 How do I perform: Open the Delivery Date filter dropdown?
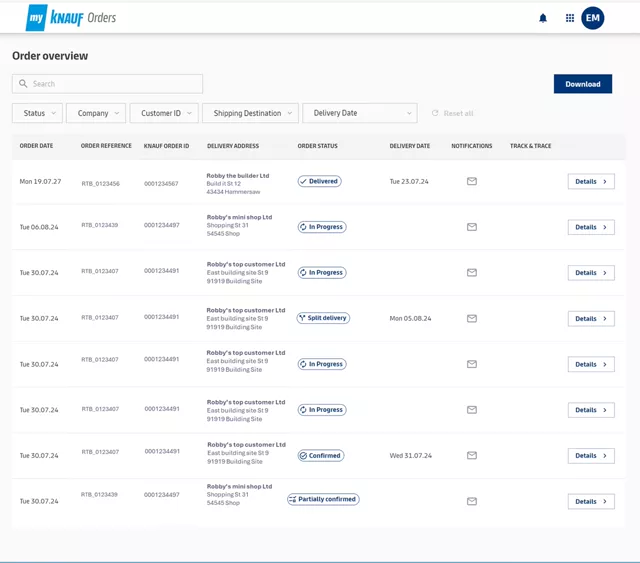pyautogui.click(x=360, y=113)
